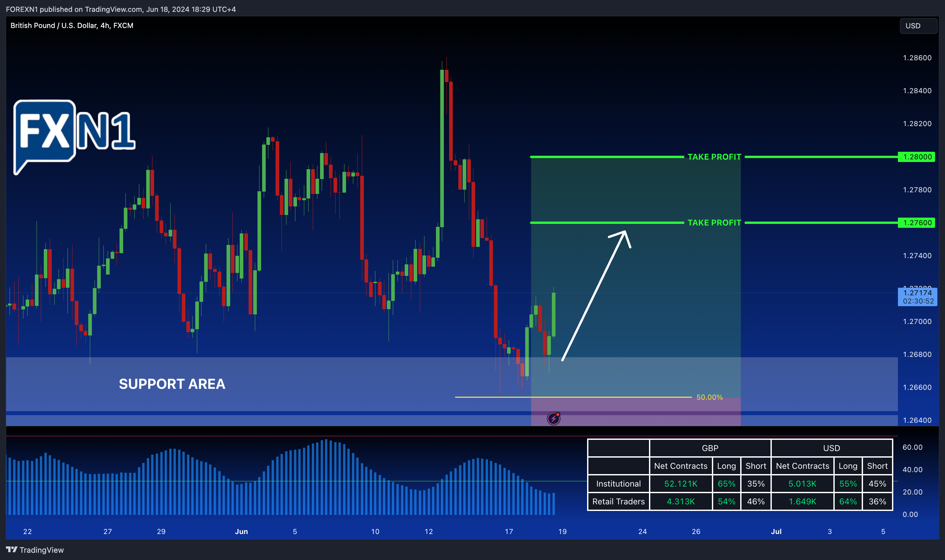Click the 1.27000 price axis label
The image size is (945, 560).
tap(917, 322)
